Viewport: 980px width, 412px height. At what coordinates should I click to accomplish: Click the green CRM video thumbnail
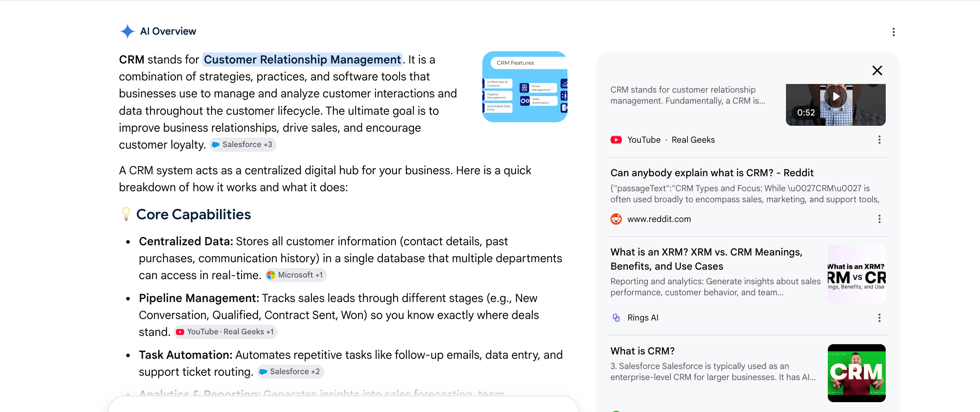[857, 373]
